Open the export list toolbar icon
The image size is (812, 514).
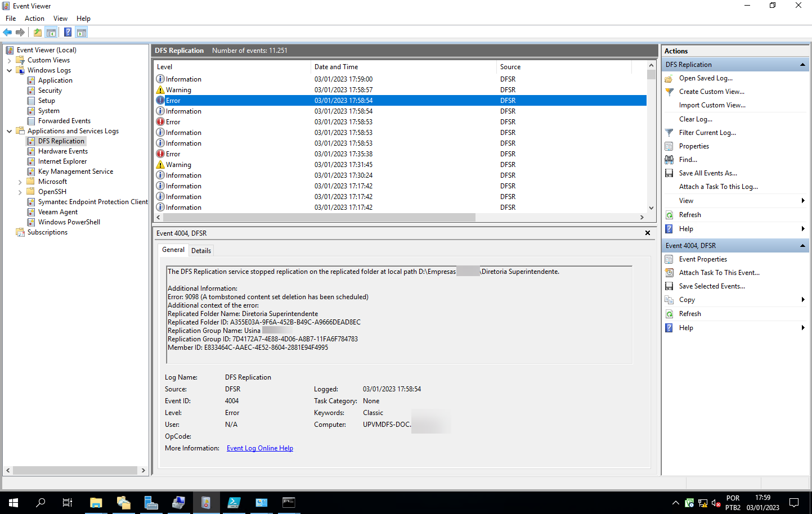pyautogui.click(x=37, y=32)
